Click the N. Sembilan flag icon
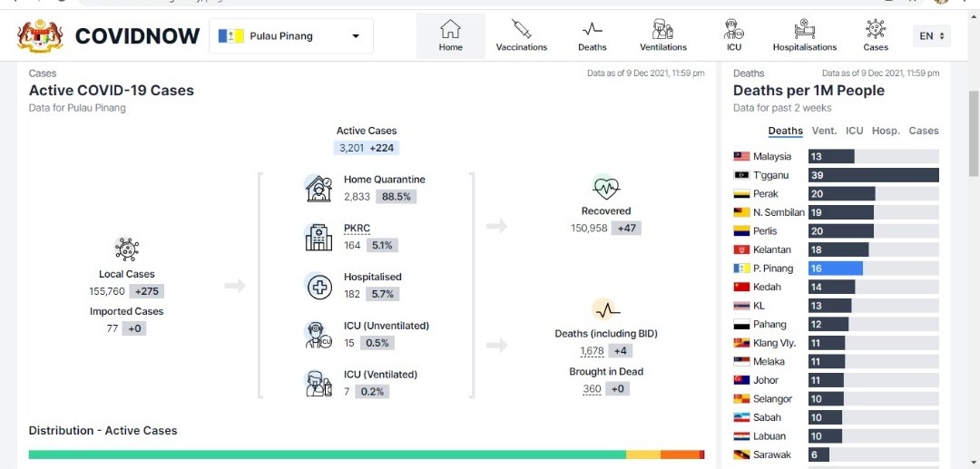The image size is (980, 469). coord(741,212)
